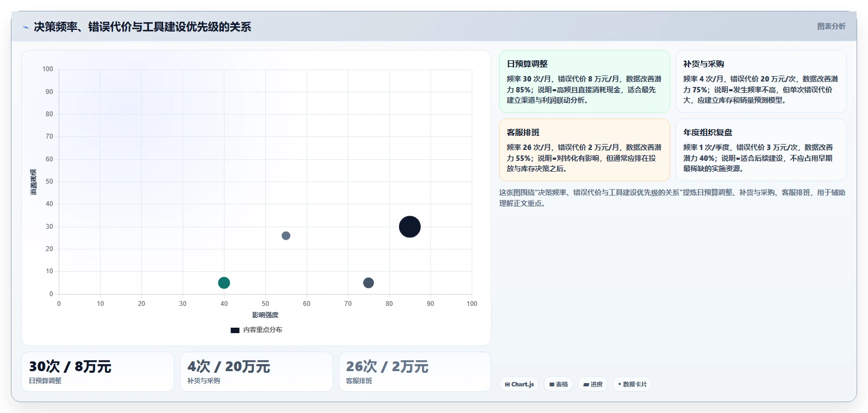Click the star icon in the 数据卡片 chip
This screenshot has width=868, height=413.
coord(620,384)
